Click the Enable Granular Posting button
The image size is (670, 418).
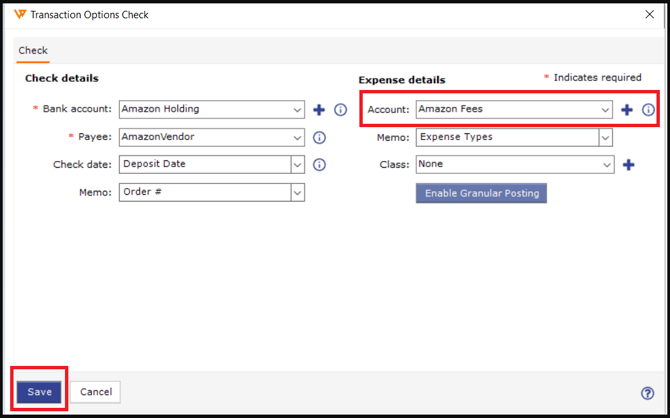tap(481, 193)
